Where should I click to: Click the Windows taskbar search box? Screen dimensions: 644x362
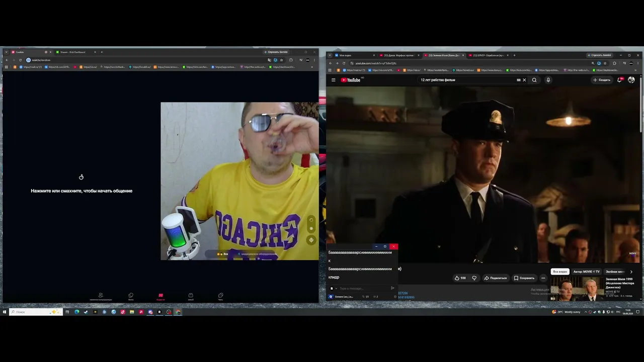click(36, 312)
